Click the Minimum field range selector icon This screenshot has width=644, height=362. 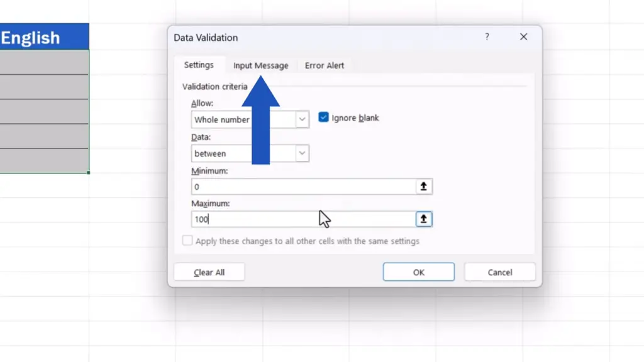(424, 186)
